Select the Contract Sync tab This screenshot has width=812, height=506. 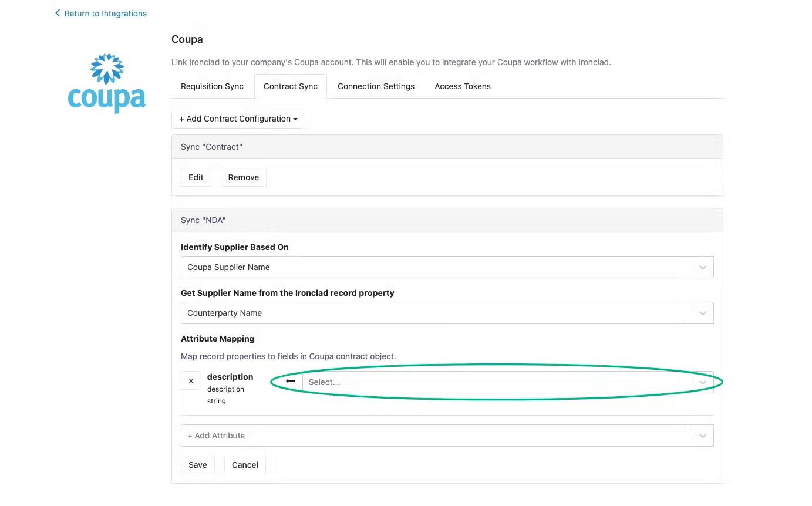(x=291, y=86)
